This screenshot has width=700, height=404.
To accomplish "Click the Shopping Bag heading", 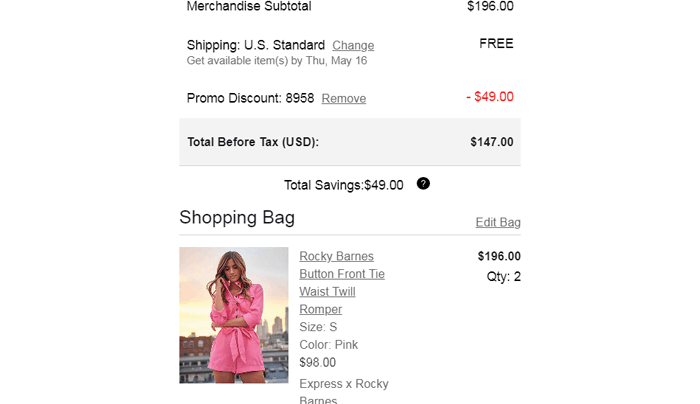I will (x=237, y=218).
